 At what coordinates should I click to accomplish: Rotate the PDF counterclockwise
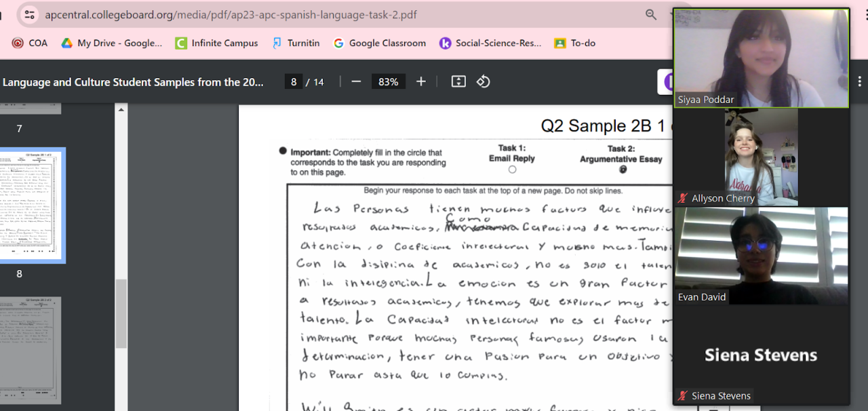[x=483, y=81]
